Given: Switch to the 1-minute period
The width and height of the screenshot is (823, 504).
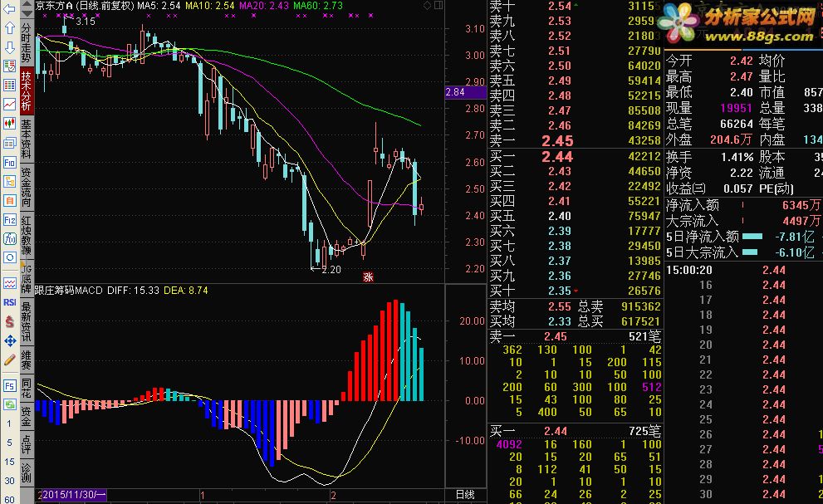Looking at the screenshot, I should pyautogui.click(x=9, y=423).
